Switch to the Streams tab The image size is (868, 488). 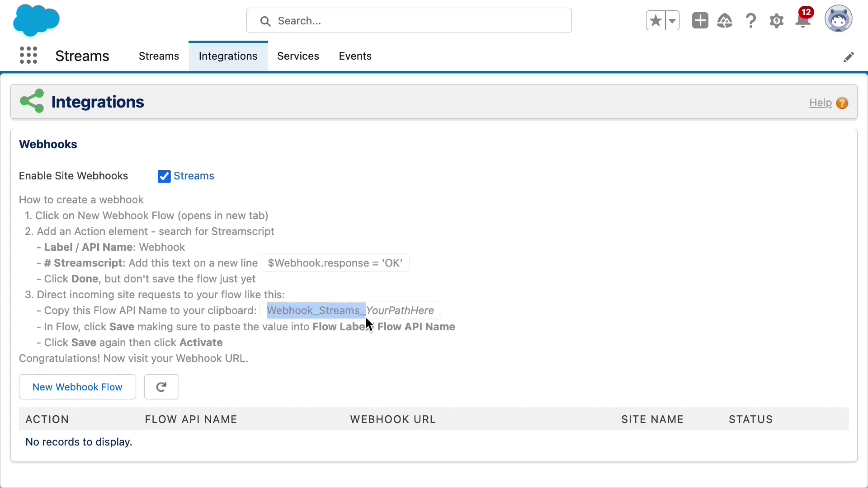click(159, 56)
